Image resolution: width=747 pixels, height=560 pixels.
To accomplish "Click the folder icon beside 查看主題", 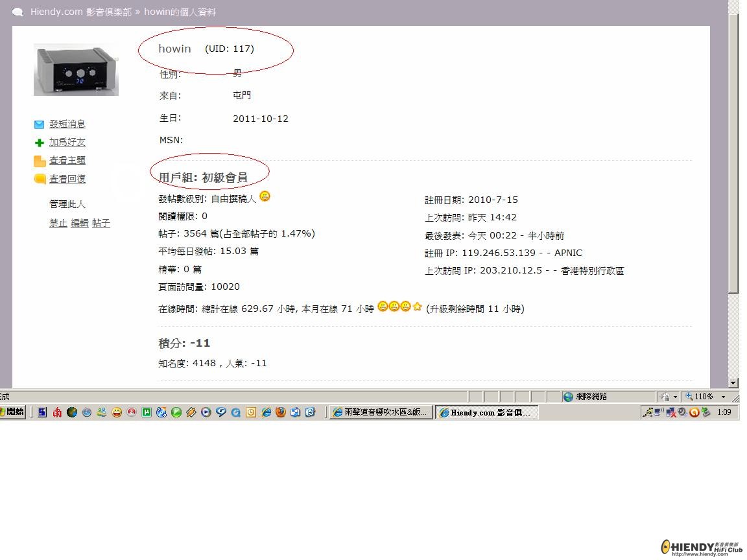I will click(40, 161).
